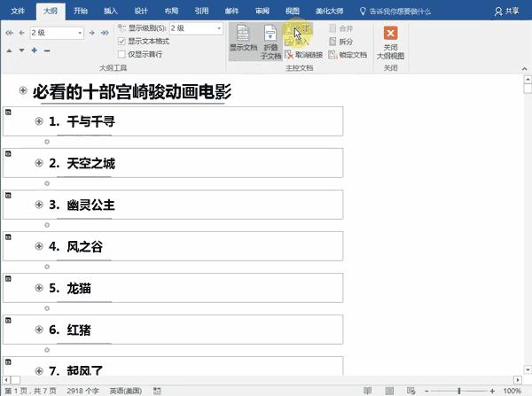532x396 pixels.
Task: Expand outline symbol of 6. 红猪
Action: click(x=39, y=330)
